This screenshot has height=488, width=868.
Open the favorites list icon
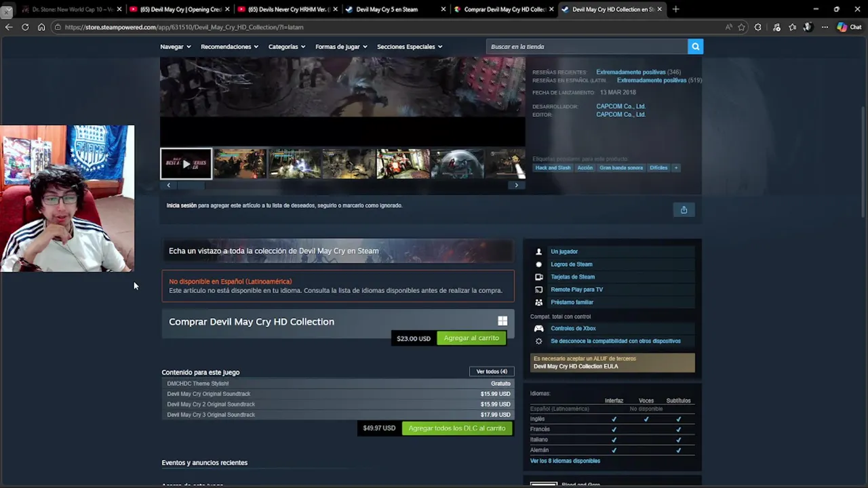point(793,27)
